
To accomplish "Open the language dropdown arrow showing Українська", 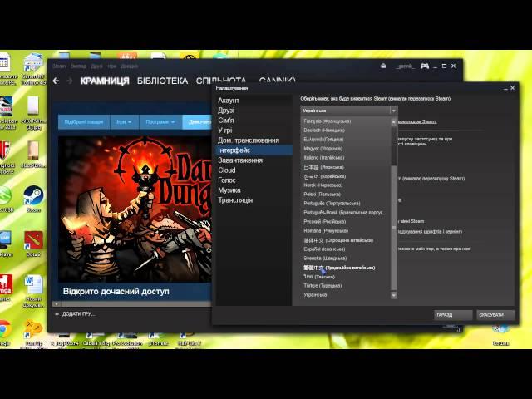I will pyautogui.click(x=393, y=111).
